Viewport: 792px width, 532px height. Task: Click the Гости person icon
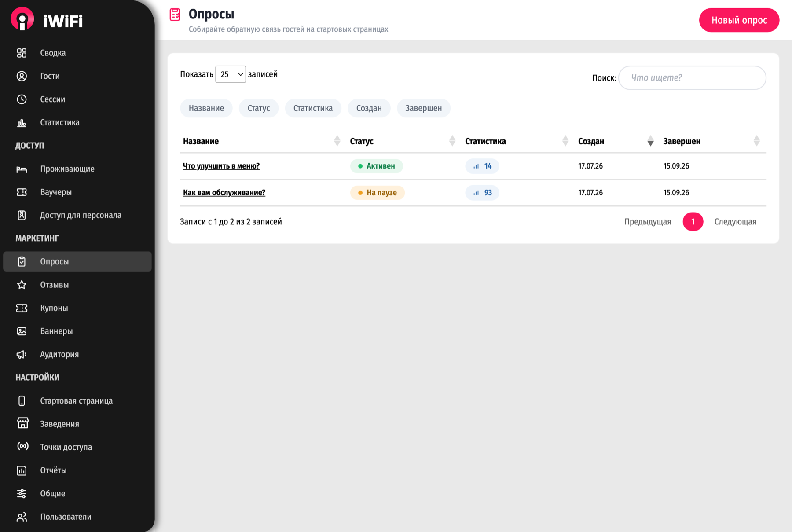[22, 76]
